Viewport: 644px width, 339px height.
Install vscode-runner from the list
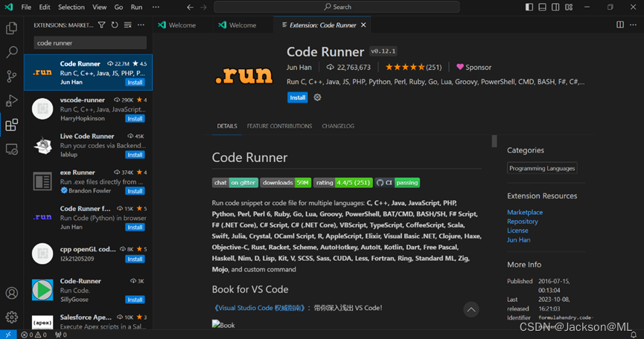(135, 118)
